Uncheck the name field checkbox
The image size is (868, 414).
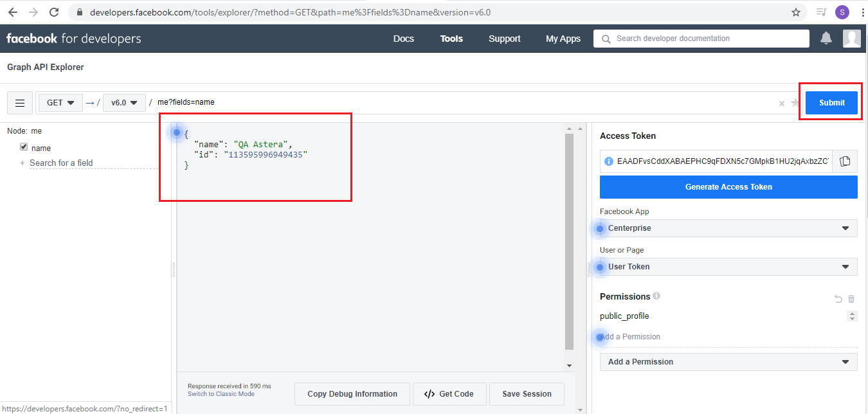click(24, 147)
